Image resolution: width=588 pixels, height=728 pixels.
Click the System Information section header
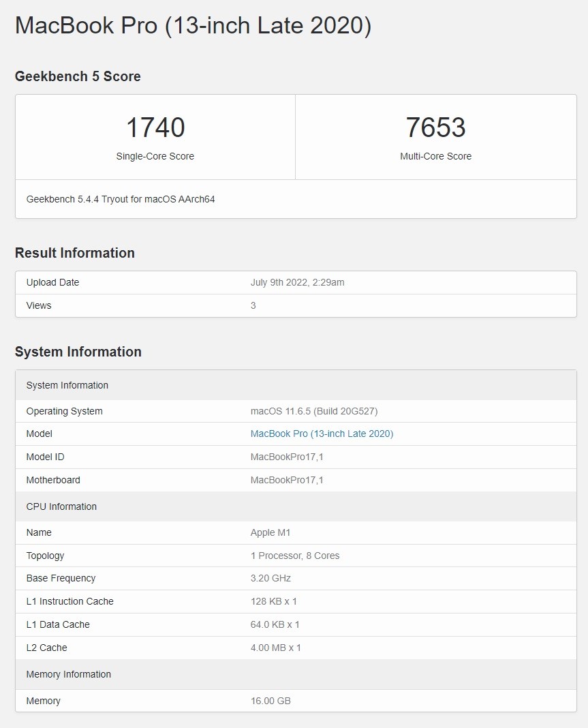[78, 352]
